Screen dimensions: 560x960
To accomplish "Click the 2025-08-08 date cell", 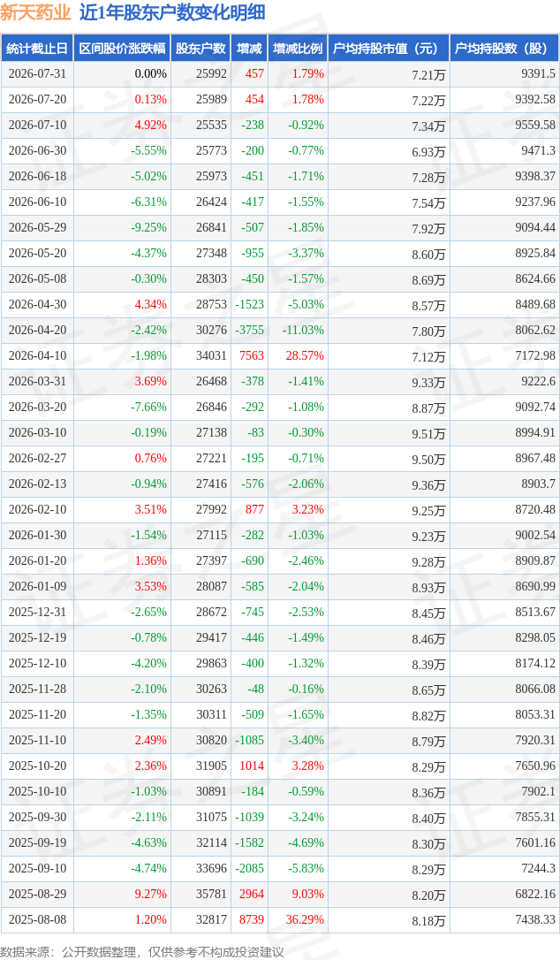I will tap(37, 919).
